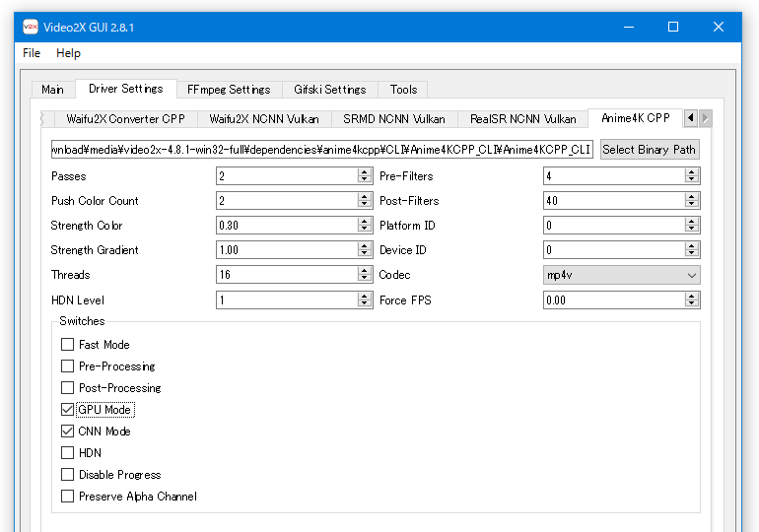Decrease Passes with the down arrow
Screen dimensions: 759x532
tap(365, 180)
